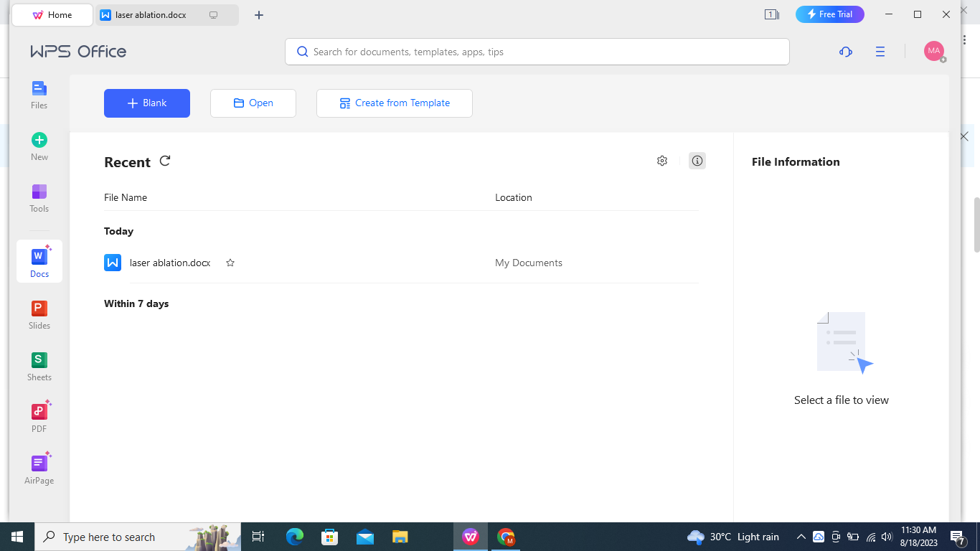Expand hidden icons in the system tray

pyautogui.click(x=801, y=536)
